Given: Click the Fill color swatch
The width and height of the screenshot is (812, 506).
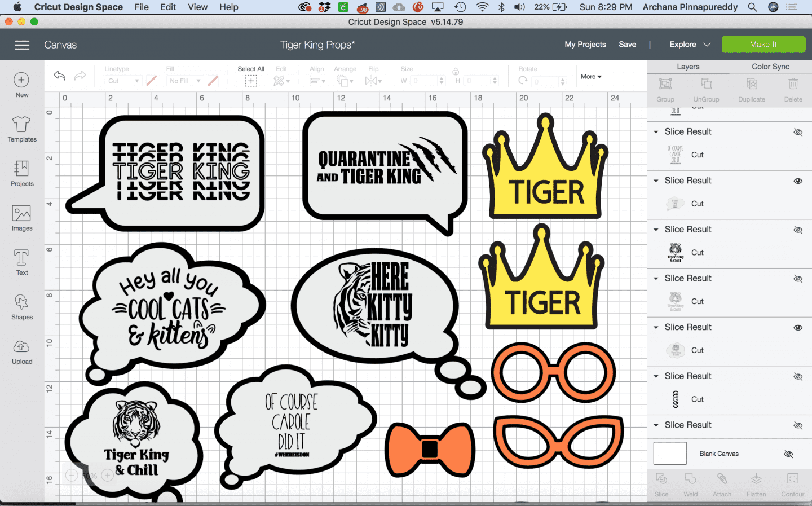Looking at the screenshot, I should [213, 81].
